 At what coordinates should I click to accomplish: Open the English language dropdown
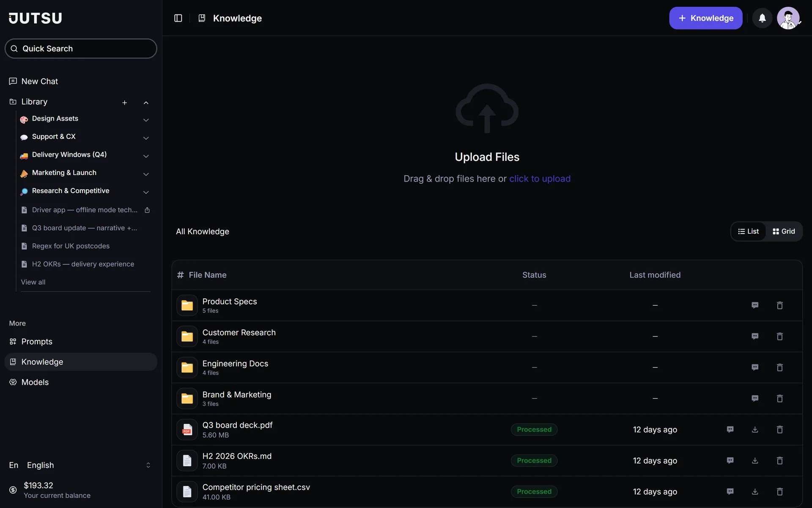click(80, 465)
